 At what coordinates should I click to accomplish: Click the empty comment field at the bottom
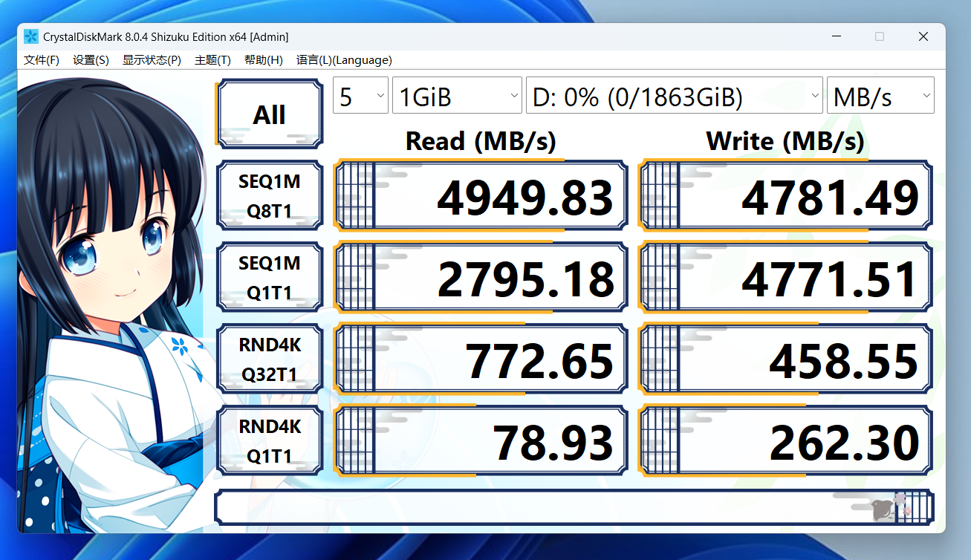pos(574,507)
